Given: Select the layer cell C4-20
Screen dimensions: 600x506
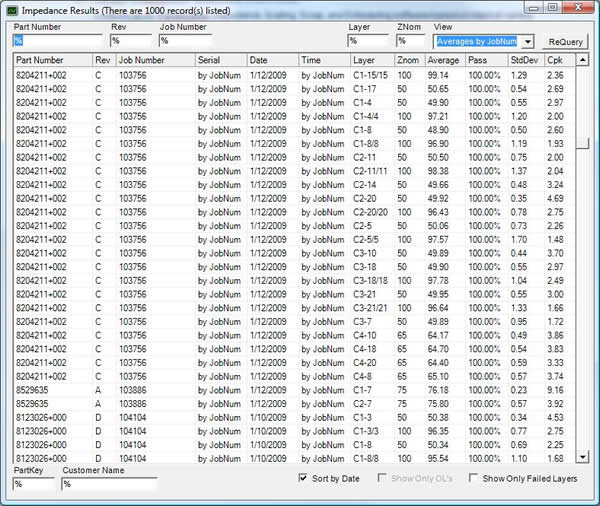Looking at the screenshot, I should 365,363.
